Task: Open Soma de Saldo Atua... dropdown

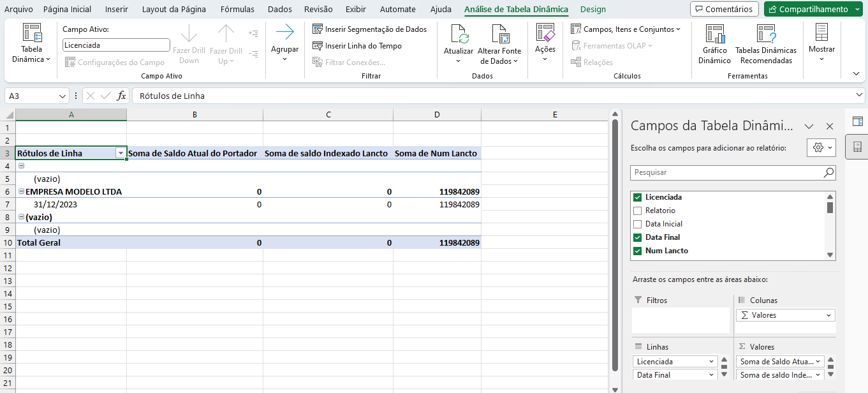Action: click(818, 362)
